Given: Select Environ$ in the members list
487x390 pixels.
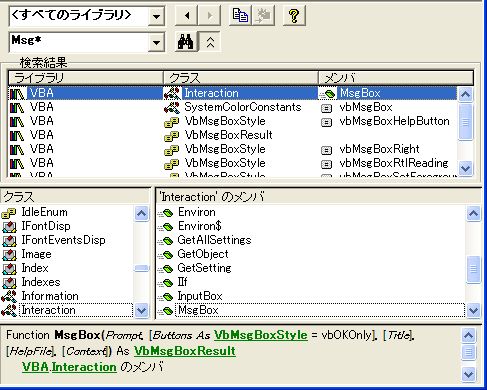Looking at the screenshot, I should [200, 226].
